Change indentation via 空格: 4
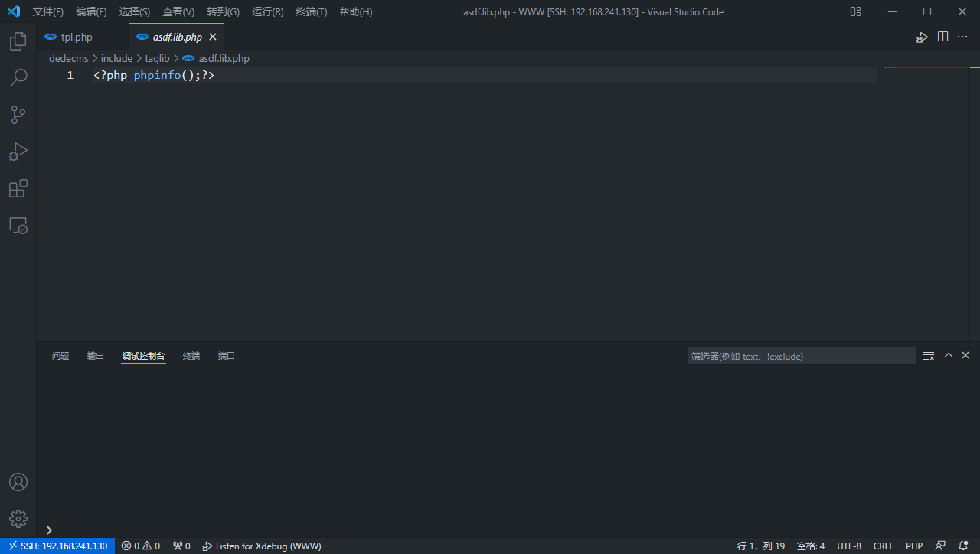The image size is (980, 554). pos(811,546)
